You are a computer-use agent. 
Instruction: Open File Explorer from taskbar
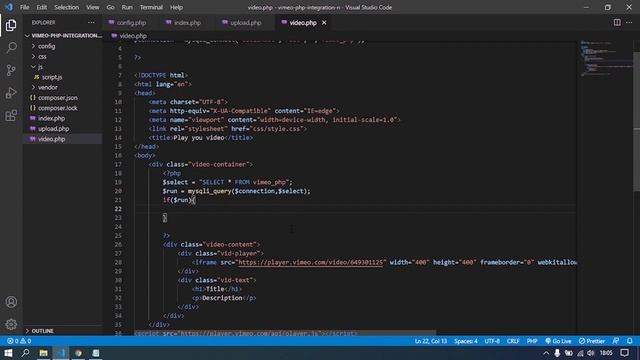click(44, 353)
